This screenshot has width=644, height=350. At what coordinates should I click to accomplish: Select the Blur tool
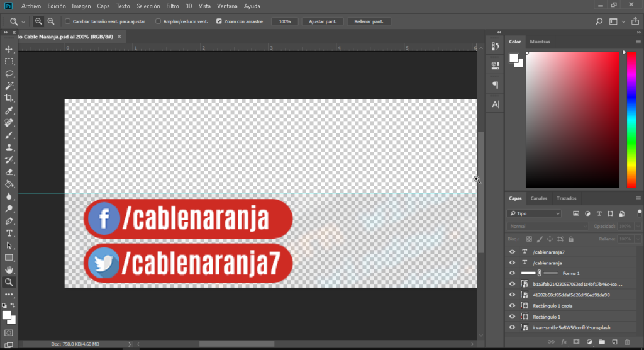click(9, 196)
